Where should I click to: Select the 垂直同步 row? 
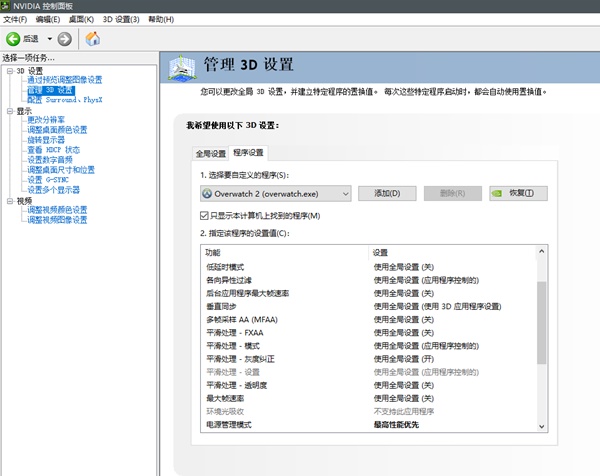368,306
